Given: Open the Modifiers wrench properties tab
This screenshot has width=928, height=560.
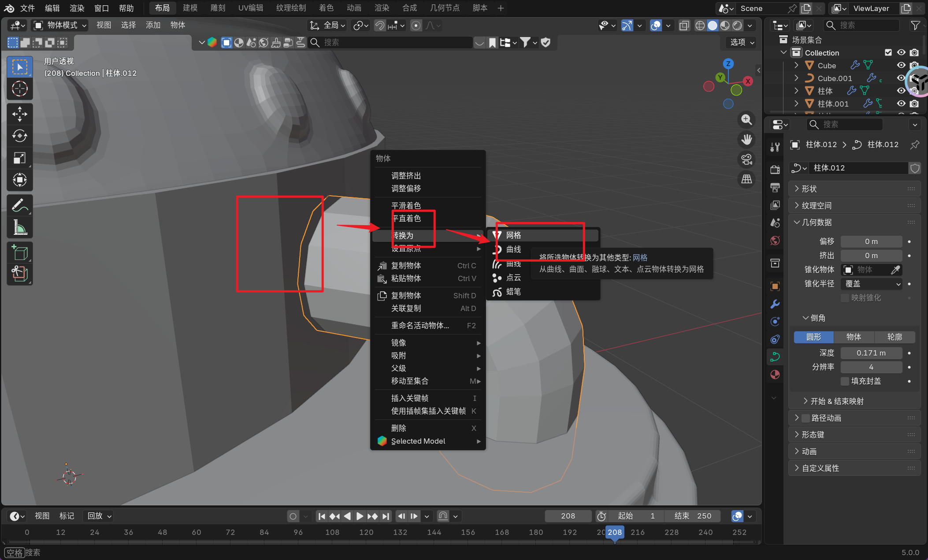Looking at the screenshot, I should tap(775, 304).
